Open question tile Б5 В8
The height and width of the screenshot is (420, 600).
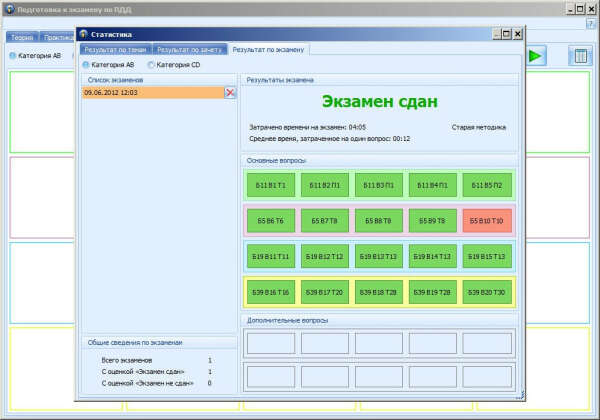379,221
